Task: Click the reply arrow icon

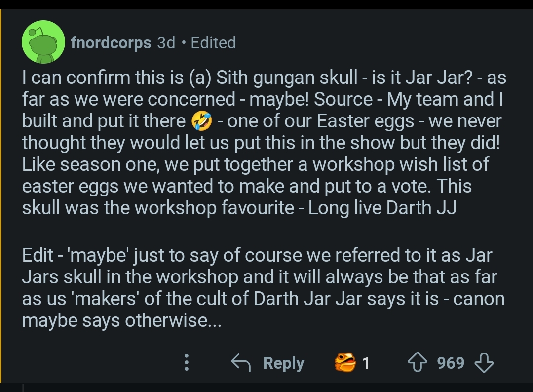Action: [x=241, y=362]
